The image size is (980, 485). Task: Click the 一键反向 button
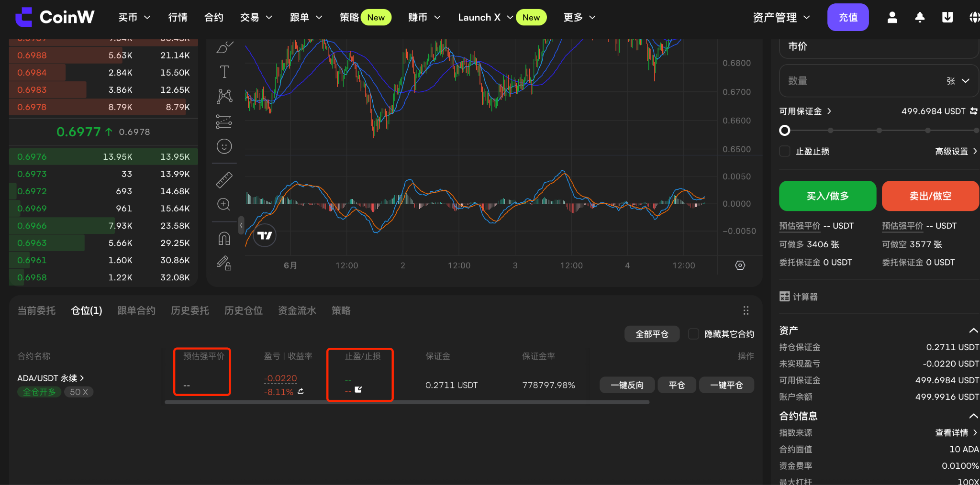[x=627, y=385]
